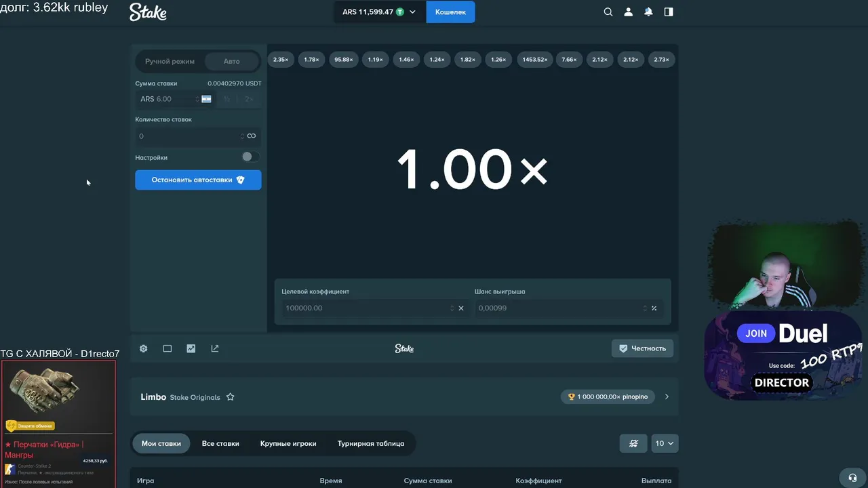Click the Hydra gloves skin thumbnail
This screenshot has width=868, height=488.
[x=46, y=392]
